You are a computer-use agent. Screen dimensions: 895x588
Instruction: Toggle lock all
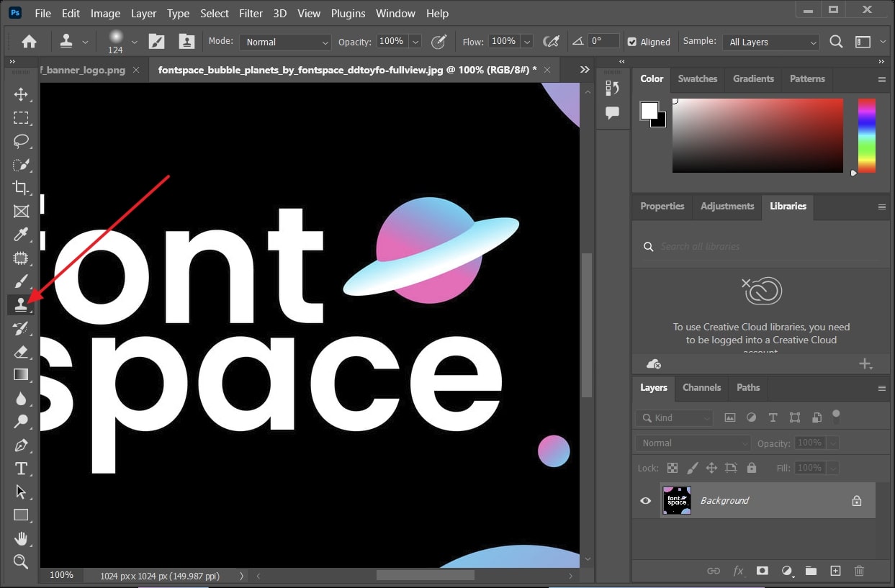752,468
